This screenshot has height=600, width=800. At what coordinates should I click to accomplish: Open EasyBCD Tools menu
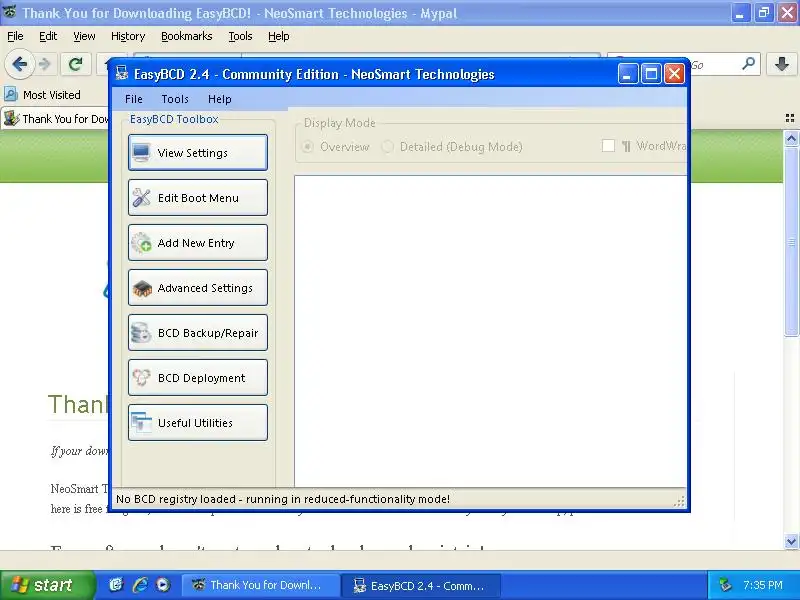pos(175,99)
